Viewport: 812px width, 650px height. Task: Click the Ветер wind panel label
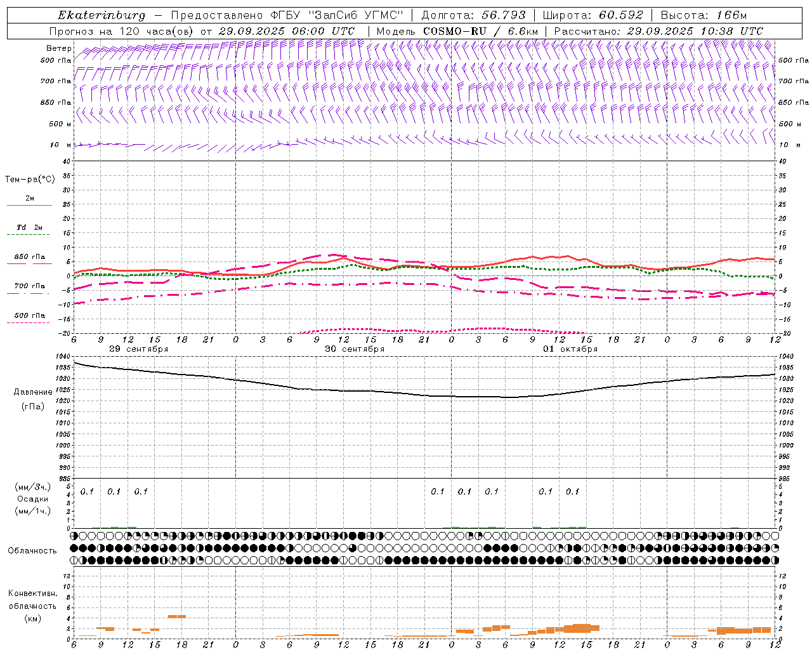point(59,48)
